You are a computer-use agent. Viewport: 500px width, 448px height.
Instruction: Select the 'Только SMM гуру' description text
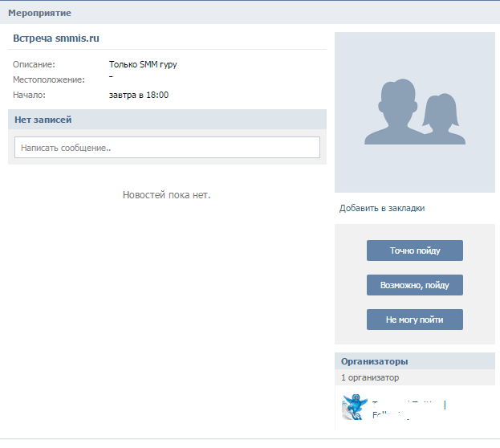click(143, 64)
